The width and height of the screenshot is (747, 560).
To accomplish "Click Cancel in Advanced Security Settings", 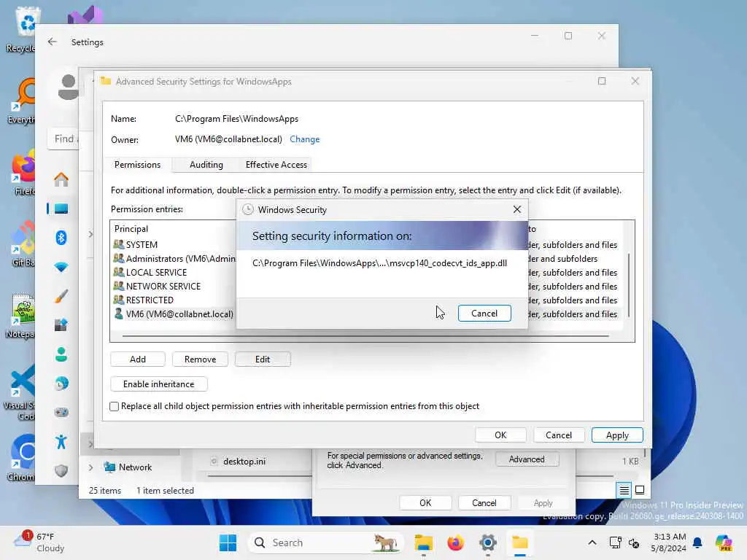I will coord(558,435).
